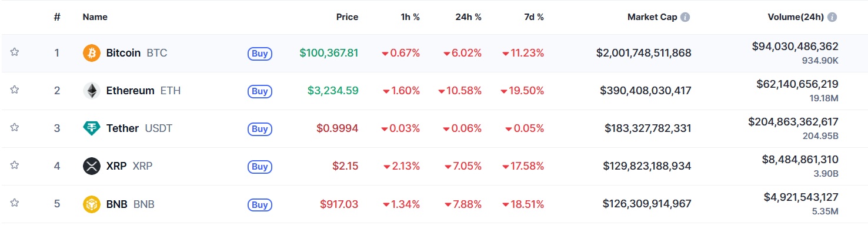
Task: Click the Tether logo icon
Action: (92, 128)
